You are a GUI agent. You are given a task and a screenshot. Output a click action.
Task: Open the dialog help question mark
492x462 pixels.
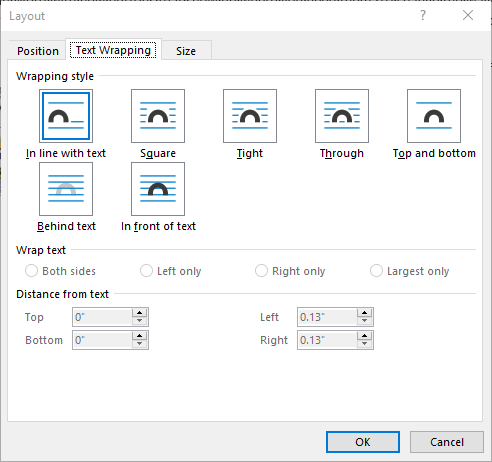point(423,15)
